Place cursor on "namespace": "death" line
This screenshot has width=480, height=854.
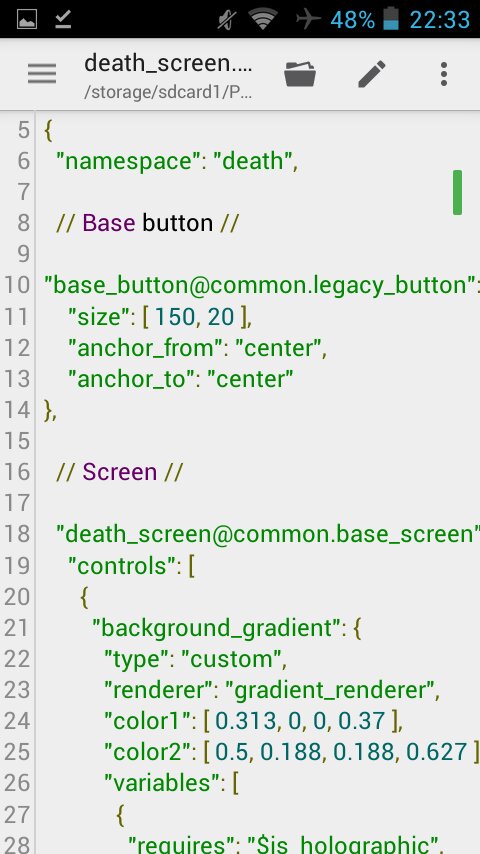(181, 161)
